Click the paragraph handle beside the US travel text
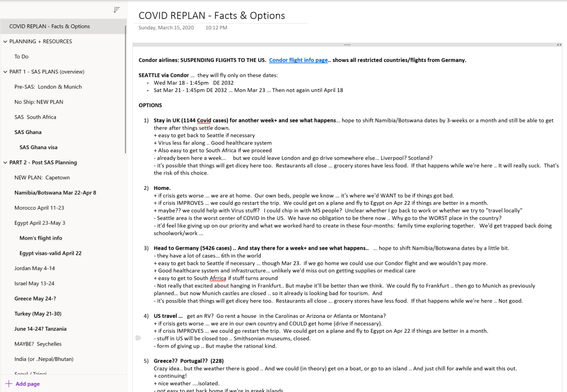 pyautogui.click(x=138, y=337)
